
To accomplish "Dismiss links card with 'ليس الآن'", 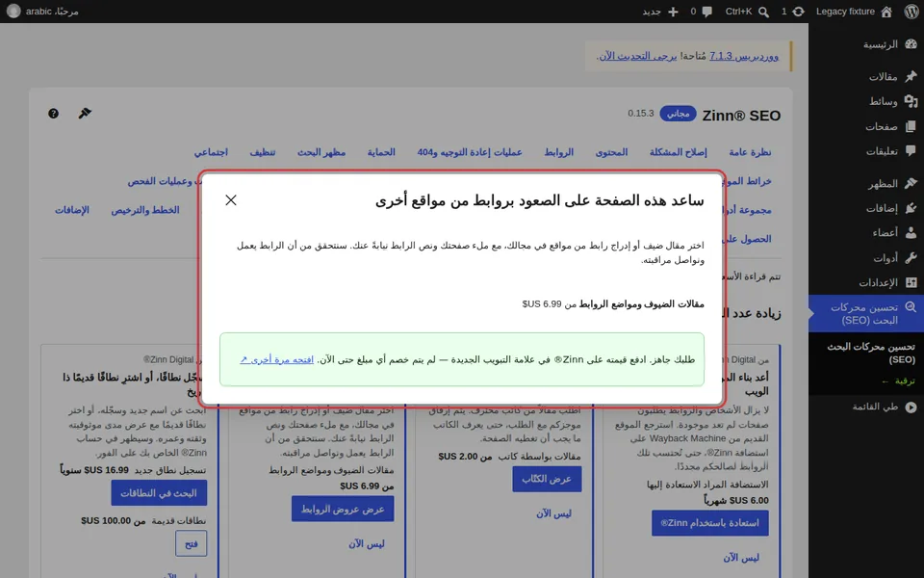I will coord(367,543).
